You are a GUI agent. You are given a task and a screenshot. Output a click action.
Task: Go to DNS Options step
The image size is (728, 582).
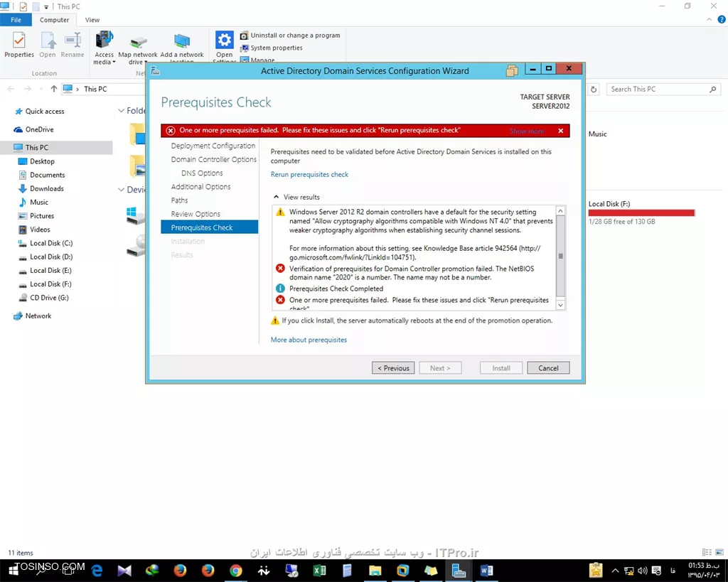coord(202,173)
